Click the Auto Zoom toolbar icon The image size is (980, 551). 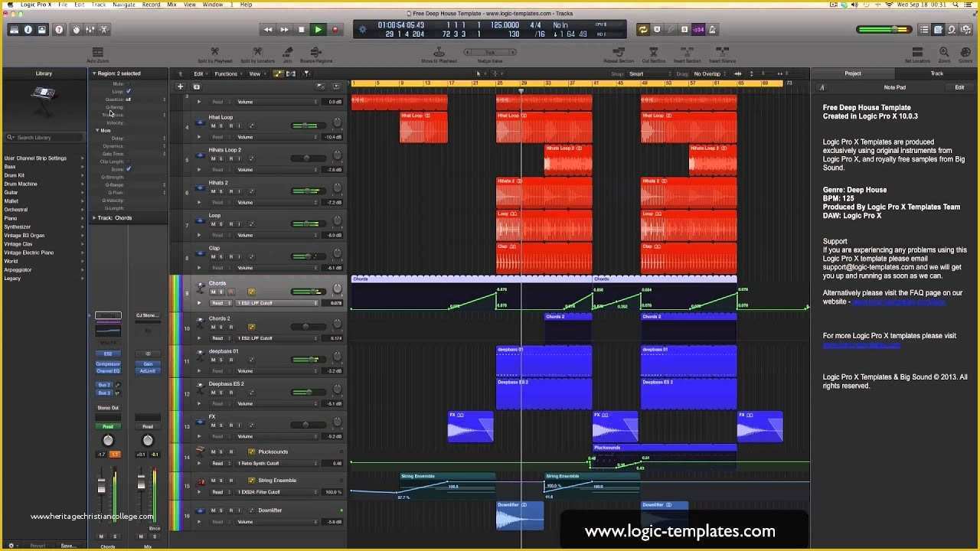pos(97,55)
